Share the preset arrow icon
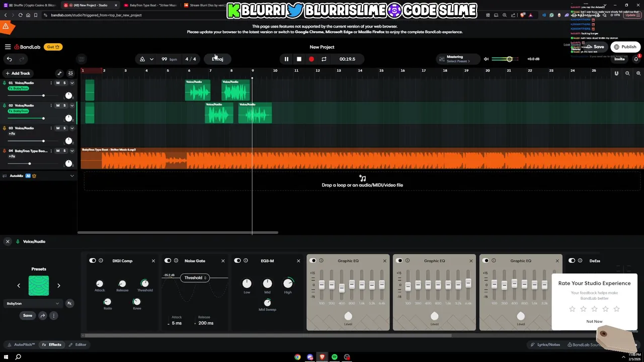This screenshot has height=362, width=644. [x=43, y=316]
